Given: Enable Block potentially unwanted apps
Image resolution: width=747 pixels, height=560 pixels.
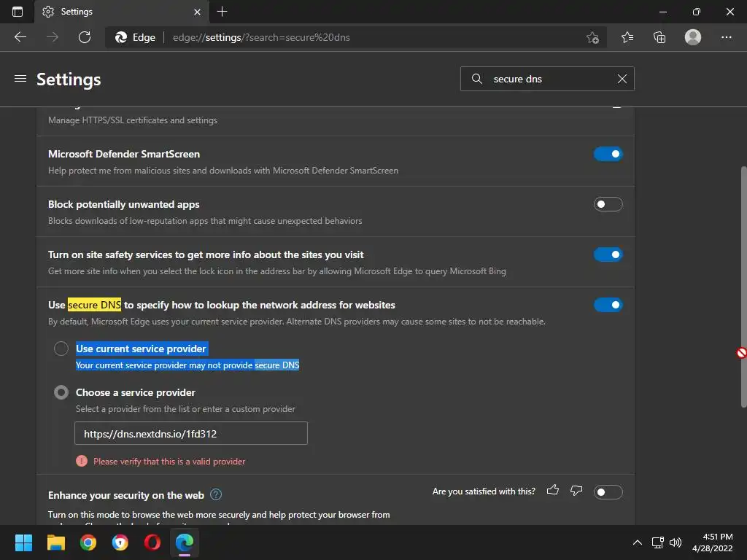Looking at the screenshot, I should point(608,204).
